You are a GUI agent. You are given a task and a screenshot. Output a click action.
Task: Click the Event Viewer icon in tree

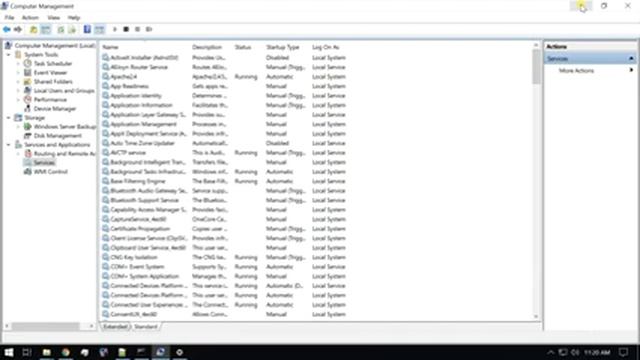point(27,72)
